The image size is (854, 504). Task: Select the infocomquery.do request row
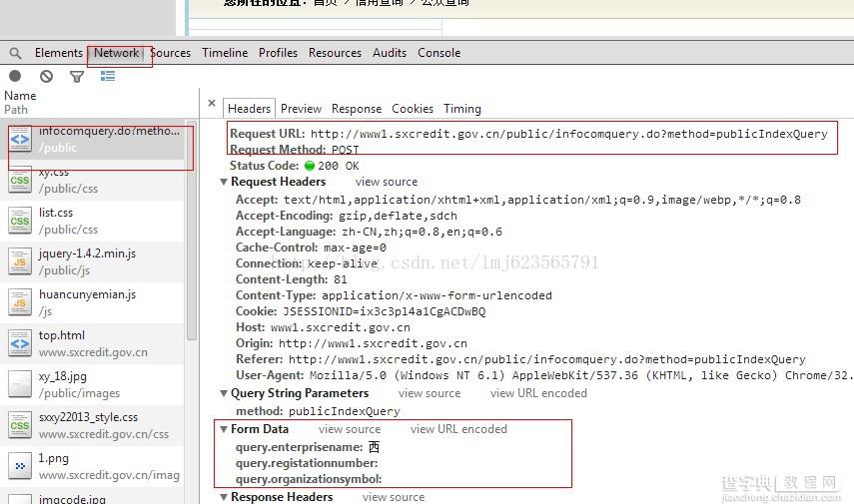(x=93, y=140)
